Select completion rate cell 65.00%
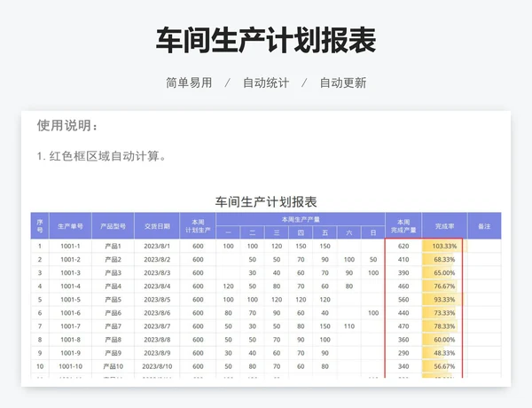 coord(444,273)
